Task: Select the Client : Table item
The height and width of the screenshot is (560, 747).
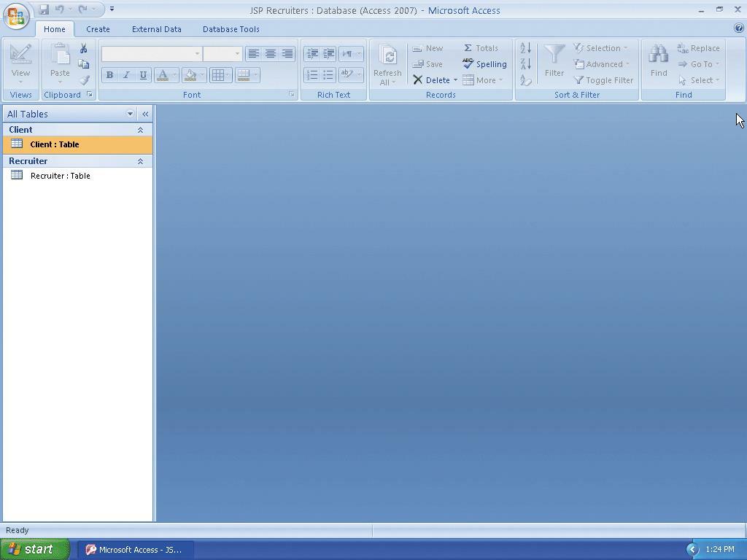Action: (x=77, y=144)
